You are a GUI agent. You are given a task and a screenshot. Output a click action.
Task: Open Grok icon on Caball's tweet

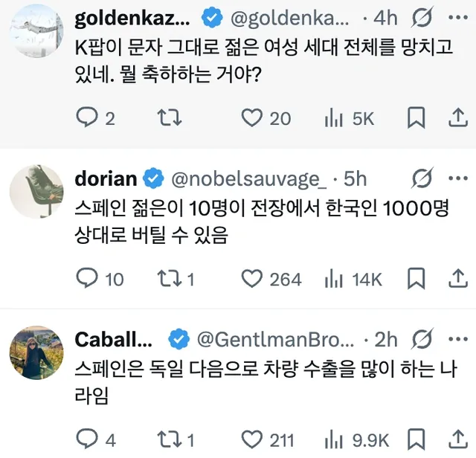422,340
